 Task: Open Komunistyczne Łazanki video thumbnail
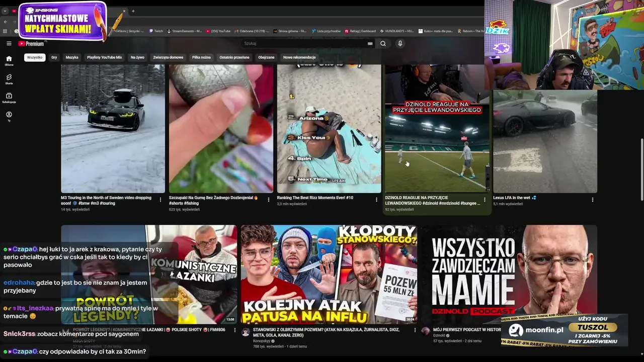click(x=149, y=275)
